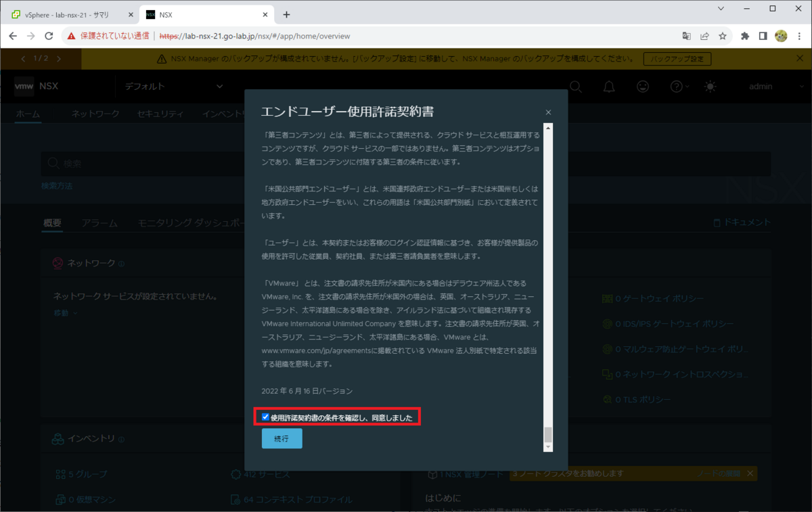Open the page translate icon

point(686,36)
